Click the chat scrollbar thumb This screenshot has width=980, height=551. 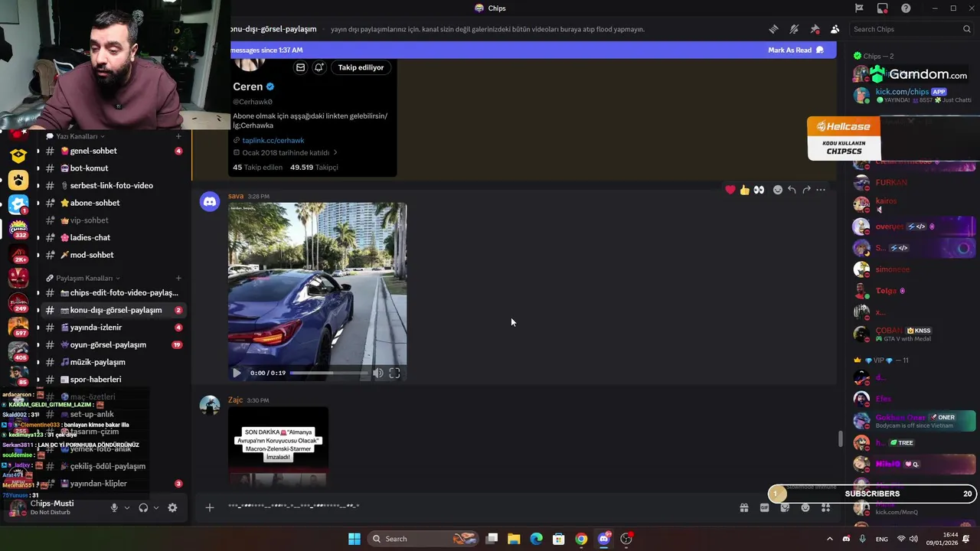(x=840, y=439)
